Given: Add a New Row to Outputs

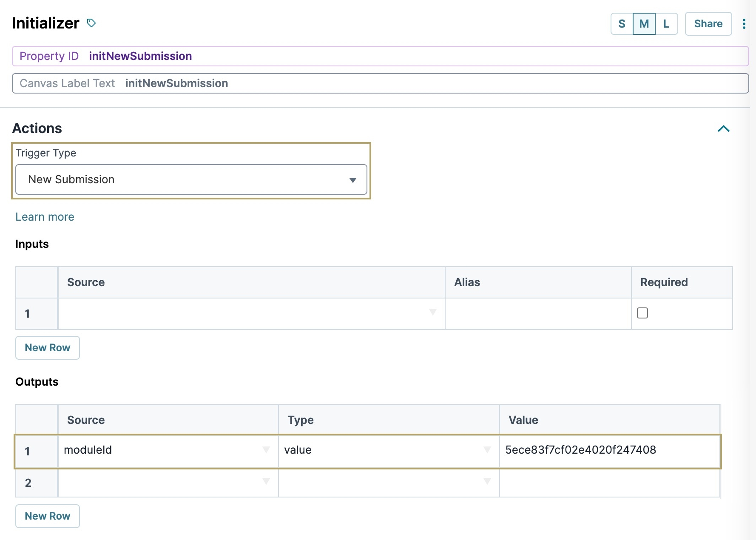Looking at the screenshot, I should 48,516.
